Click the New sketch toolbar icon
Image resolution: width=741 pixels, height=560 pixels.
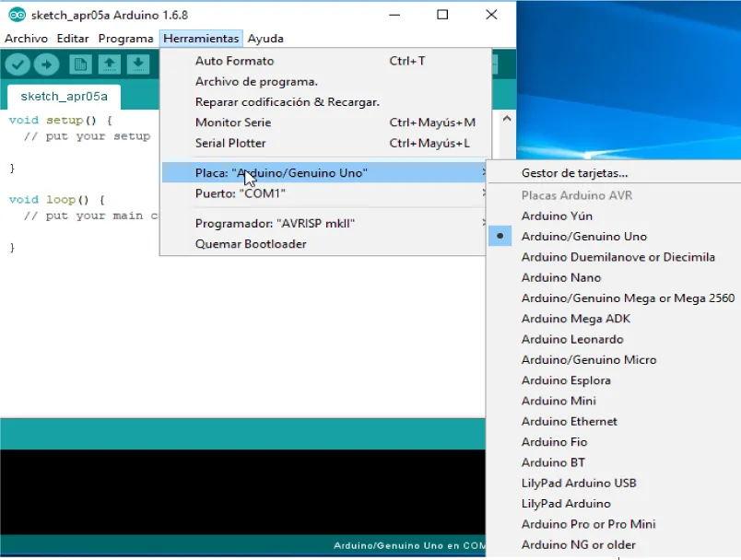81,64
